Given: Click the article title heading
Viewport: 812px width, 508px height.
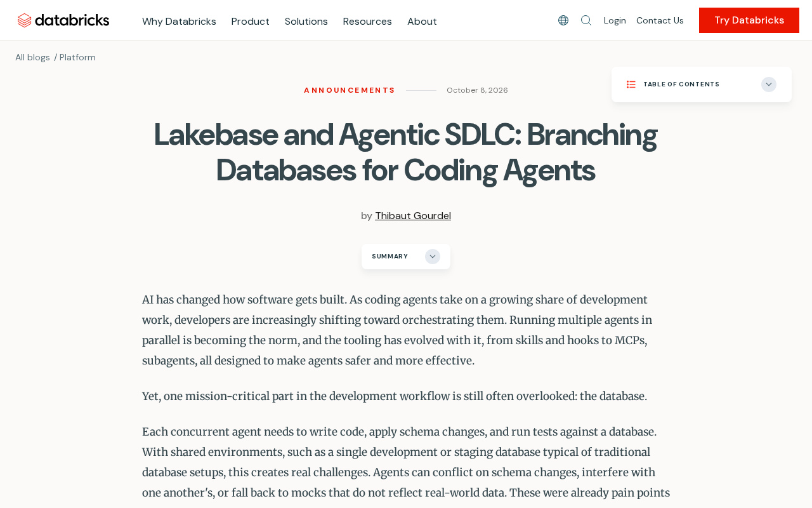Looking at the screenshot, I should 405,152.
